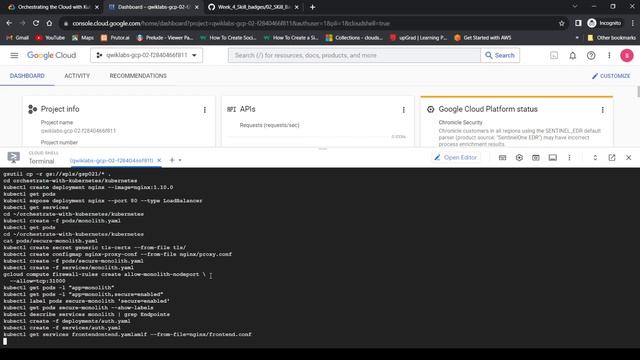This screenshot has width=640, height=360.
Task: Open the Other bookmarks folder
Action: click(611, 38)
